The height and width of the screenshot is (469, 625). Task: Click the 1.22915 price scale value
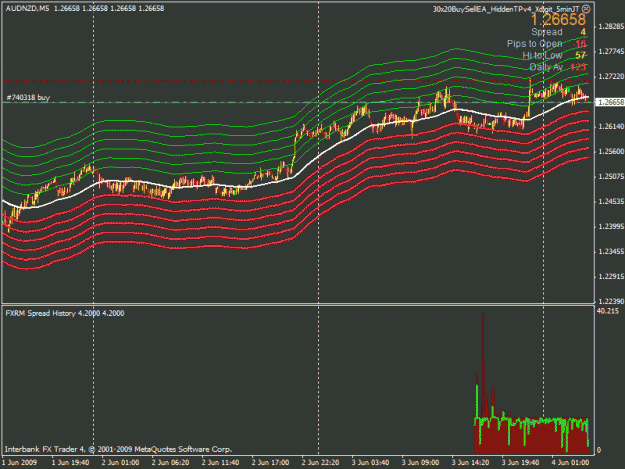[611, 277]
